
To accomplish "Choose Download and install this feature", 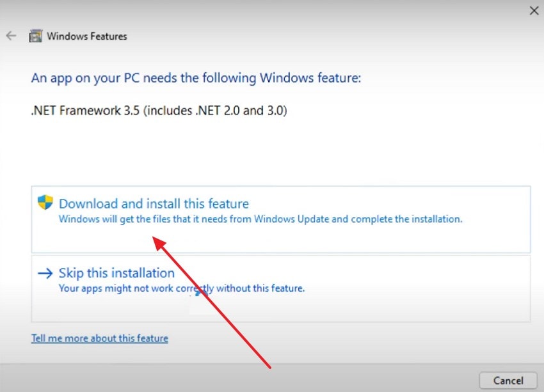I will click(281, 219).
